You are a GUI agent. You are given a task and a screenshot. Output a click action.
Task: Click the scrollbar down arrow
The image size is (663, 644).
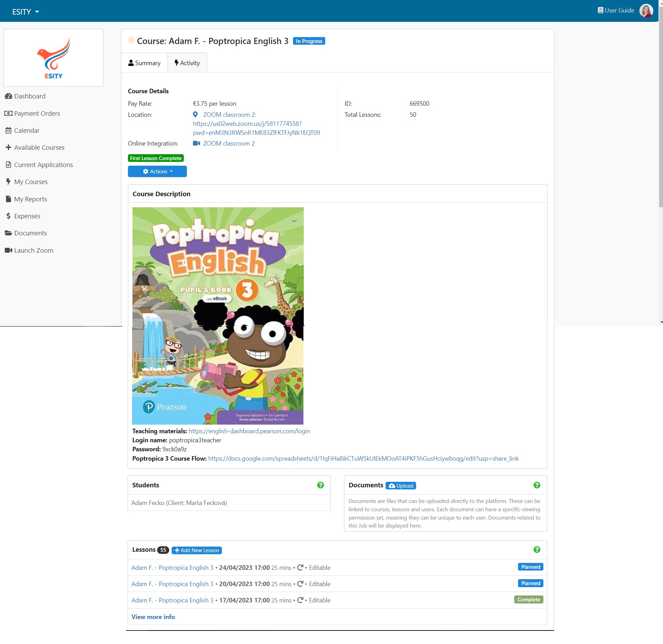coord(661,322)
